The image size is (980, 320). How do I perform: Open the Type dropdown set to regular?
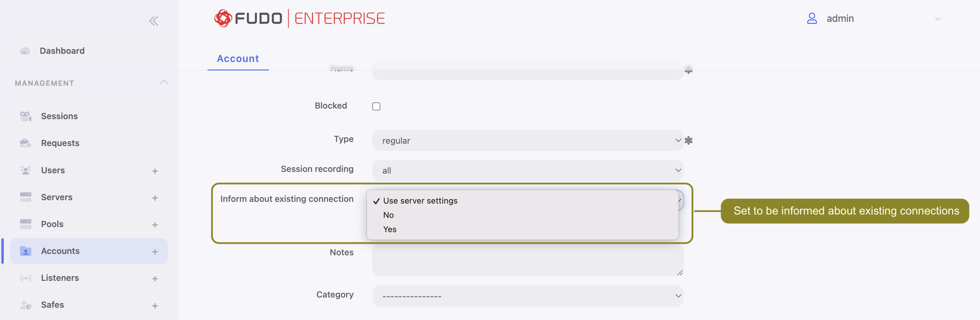[527, 140]
